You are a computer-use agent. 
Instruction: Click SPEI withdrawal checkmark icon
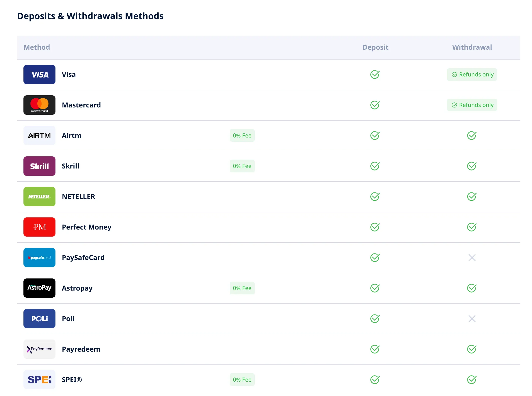point(472,380)
